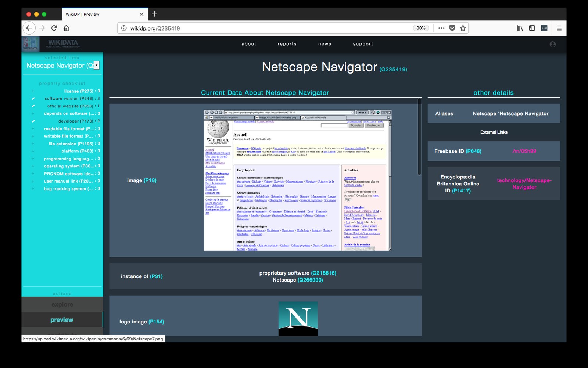This screenshot has height=368, width=588.
Task: Click the data panel vertical scrollbar
Action: pyautogui.click(x=419, y=137)
